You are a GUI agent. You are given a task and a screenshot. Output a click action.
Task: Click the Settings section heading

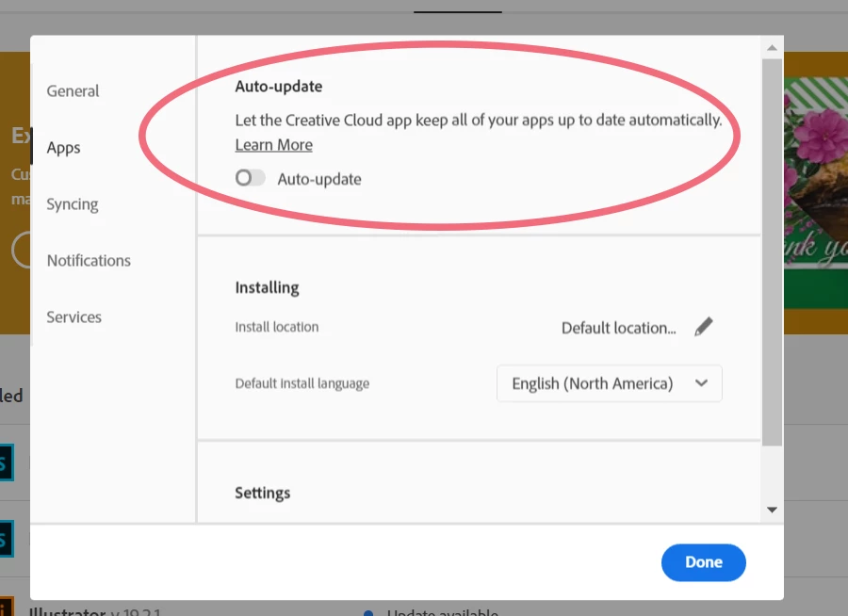[262, 493]
